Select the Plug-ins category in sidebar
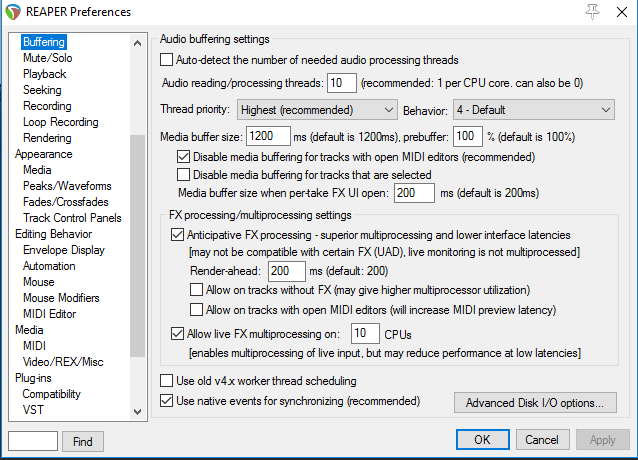 pos(33,378)
